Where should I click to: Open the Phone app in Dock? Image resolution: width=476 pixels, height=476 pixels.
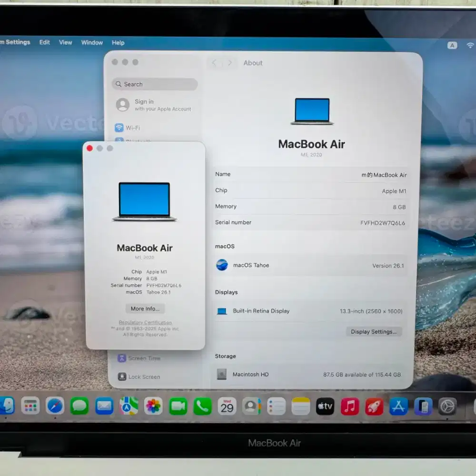(202, 406)
